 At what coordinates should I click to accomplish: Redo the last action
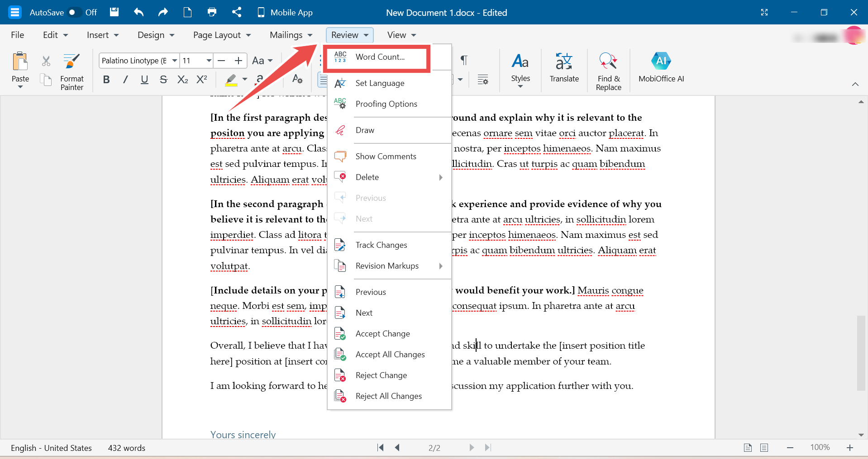[163, 12]
